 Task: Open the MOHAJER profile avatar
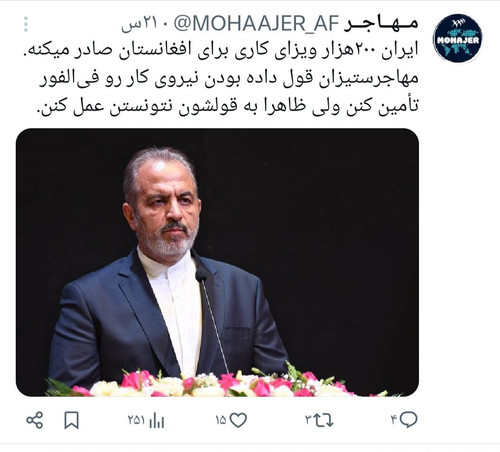[458, 38]
